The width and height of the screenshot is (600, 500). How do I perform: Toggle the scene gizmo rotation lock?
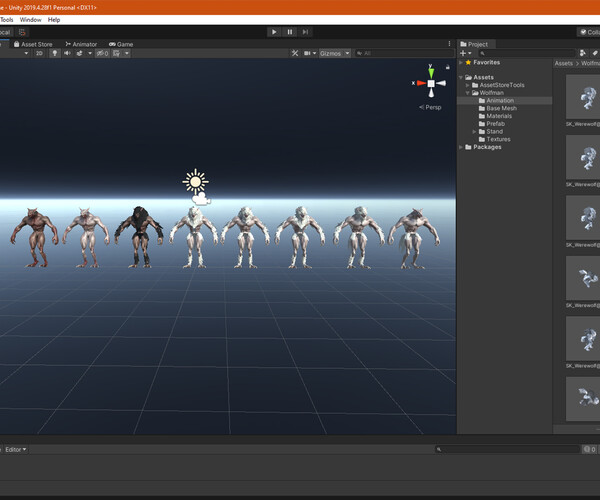click(447, 67)
